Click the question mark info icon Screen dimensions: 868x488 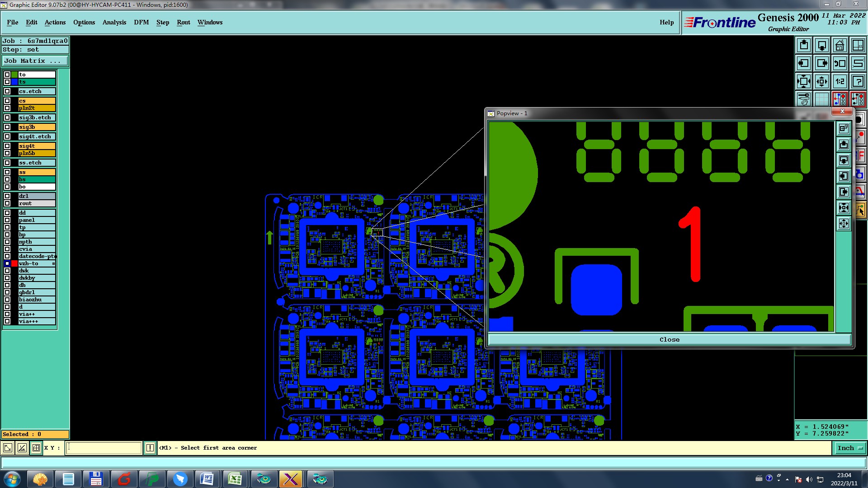point(858,81)
